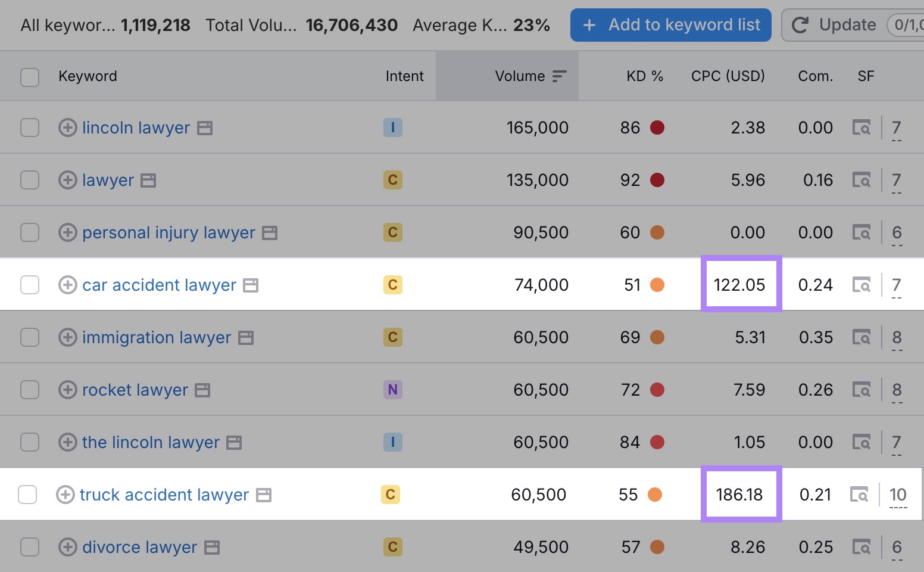The width and height of the screenshot is (924, 572).
Task: Select the checkbox for the "immigration lawyer" row
Action: (29, 337)
